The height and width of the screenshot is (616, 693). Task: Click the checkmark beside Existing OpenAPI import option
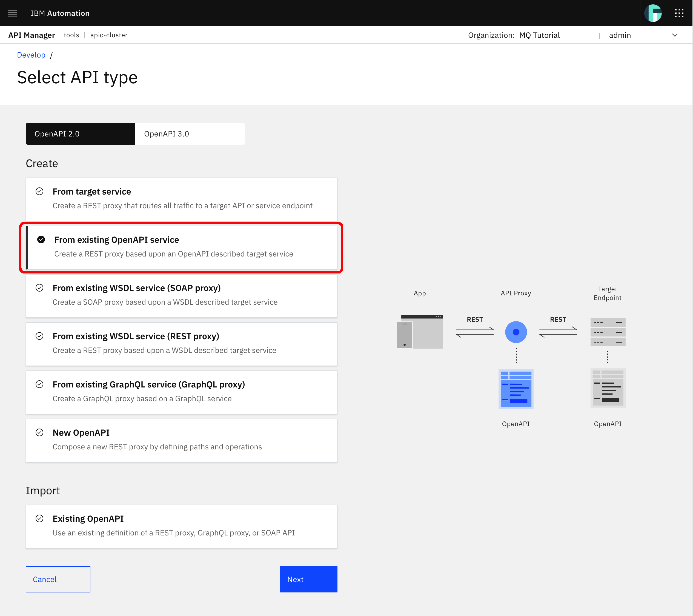(40, 519)
